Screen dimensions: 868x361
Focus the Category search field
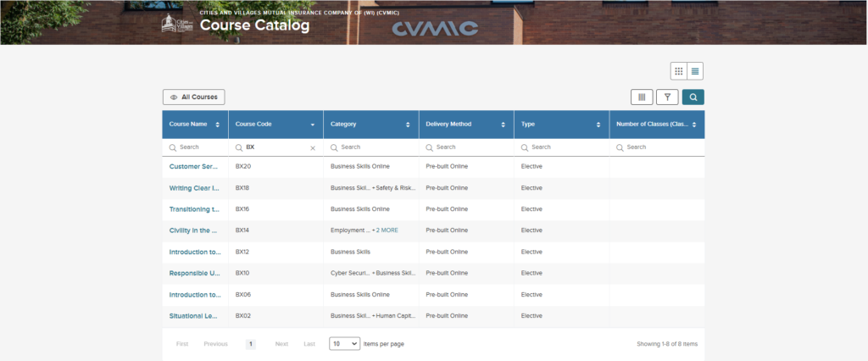(x=371, y=147)
